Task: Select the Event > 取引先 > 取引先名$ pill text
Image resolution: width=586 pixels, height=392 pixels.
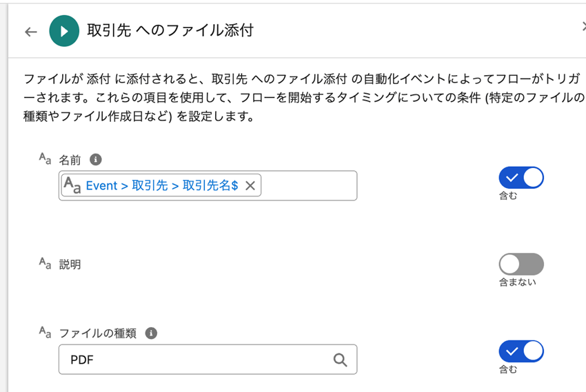Action: point(161,186)
